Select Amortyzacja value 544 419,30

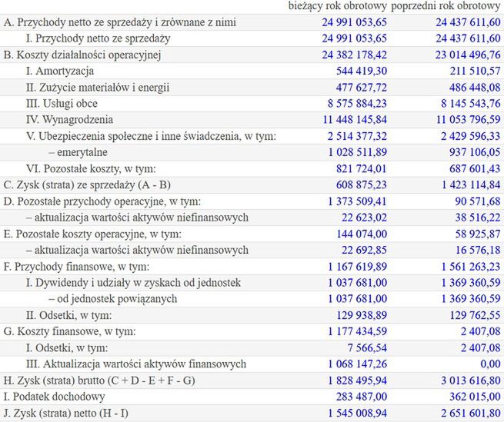pyautogui.click(x=362, y=71)
